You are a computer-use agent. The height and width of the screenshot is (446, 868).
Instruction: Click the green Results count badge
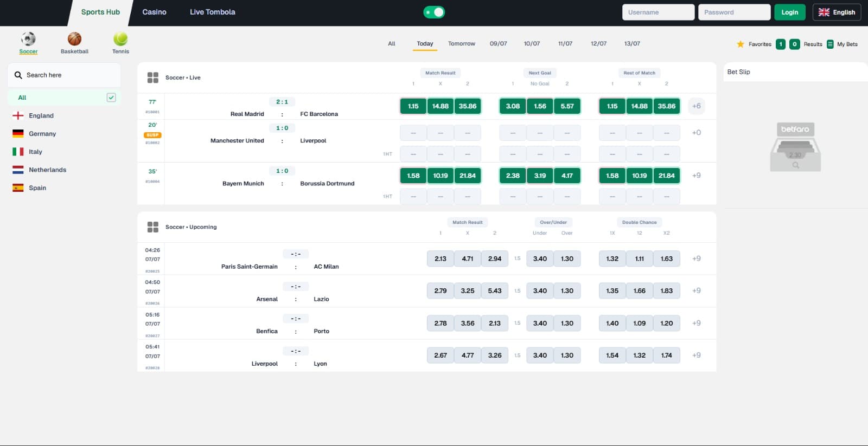pos(795,44)
